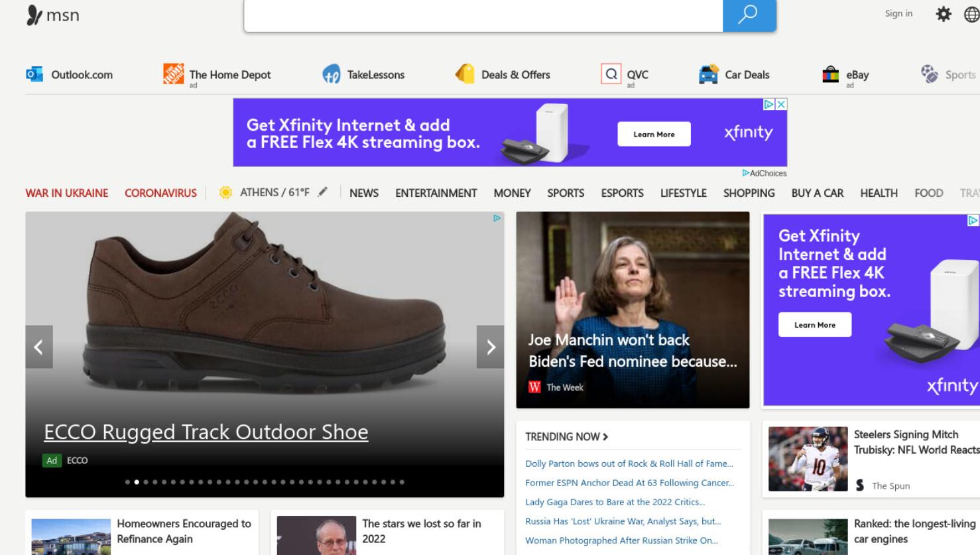The width and height of the screenshot is (980, 555).
Task: Close the Xfinity banner ad with X
Action: 781,104
